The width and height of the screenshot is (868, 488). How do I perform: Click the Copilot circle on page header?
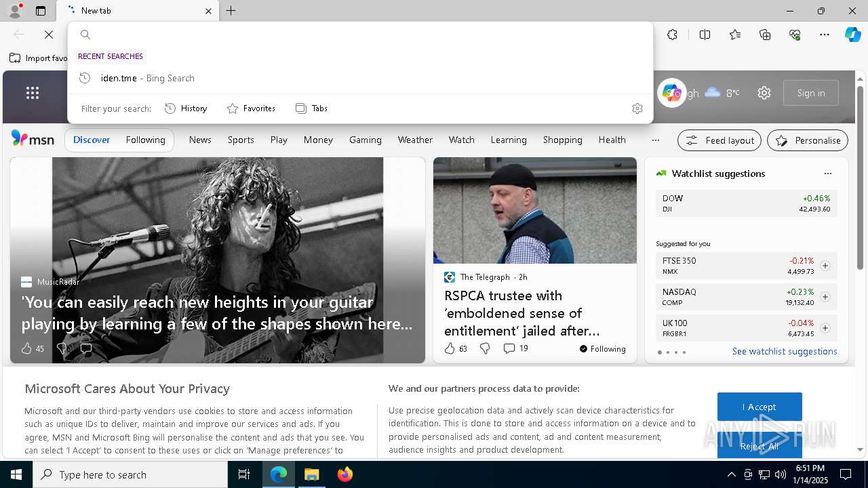coord(672,93)
